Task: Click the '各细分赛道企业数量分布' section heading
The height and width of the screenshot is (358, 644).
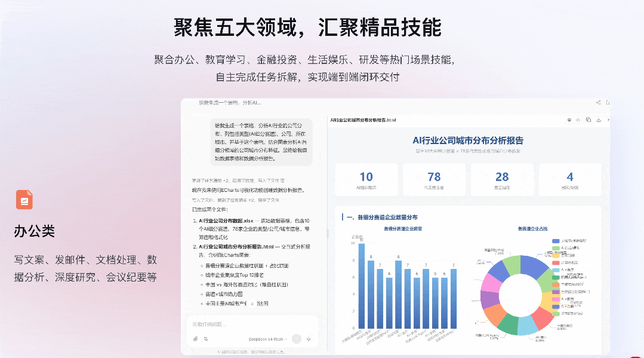Action: (382, 218)
